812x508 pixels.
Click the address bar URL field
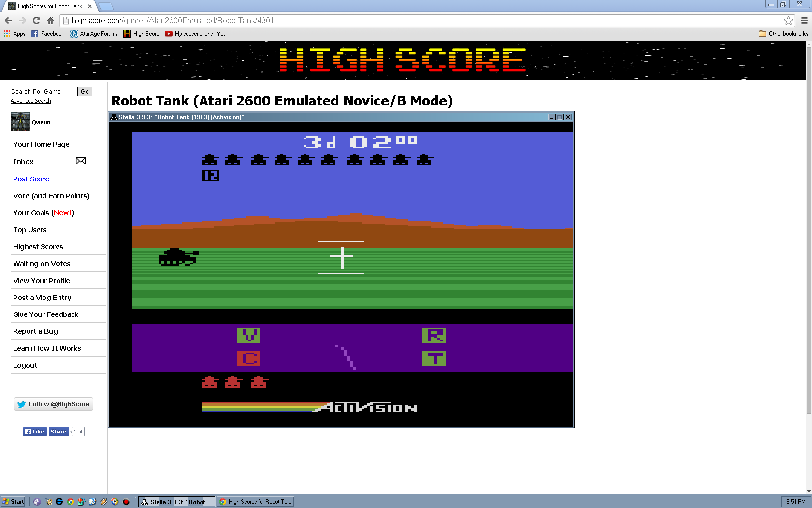[x=420, y=20]
